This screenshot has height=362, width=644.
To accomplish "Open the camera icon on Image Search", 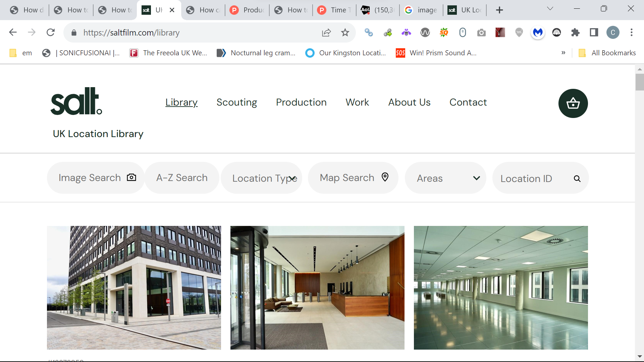I will pos(131,177).
